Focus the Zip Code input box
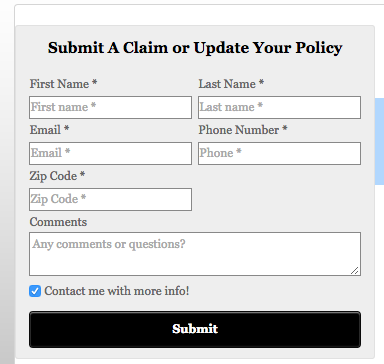This screenshot has width=384, height=364. coord(110,199)
